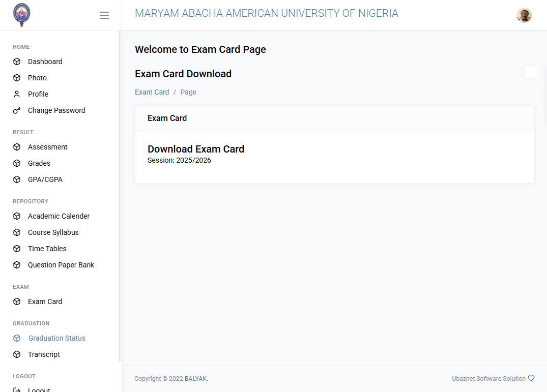The image size is (547, 392).
Task: Open the Dashboard menu item
Action: pos(45,62)
